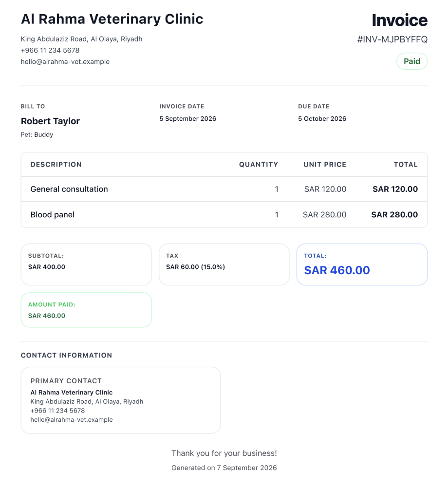Image resolution: width=448 pixels, height=489 pixels.
Task: Click the header phone number +966 11 234 5678
Action: click(50, 50)
